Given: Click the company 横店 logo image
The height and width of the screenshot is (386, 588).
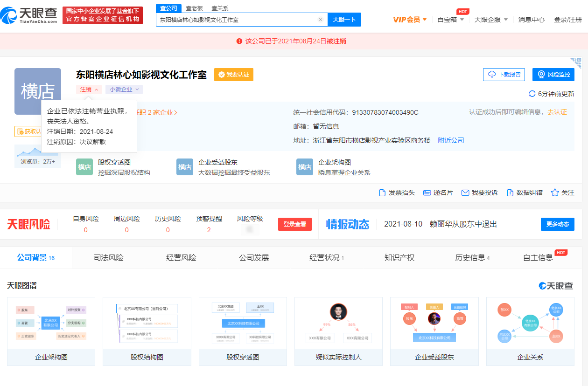Looking at the screenshot, I should click(x=38, y=91).
